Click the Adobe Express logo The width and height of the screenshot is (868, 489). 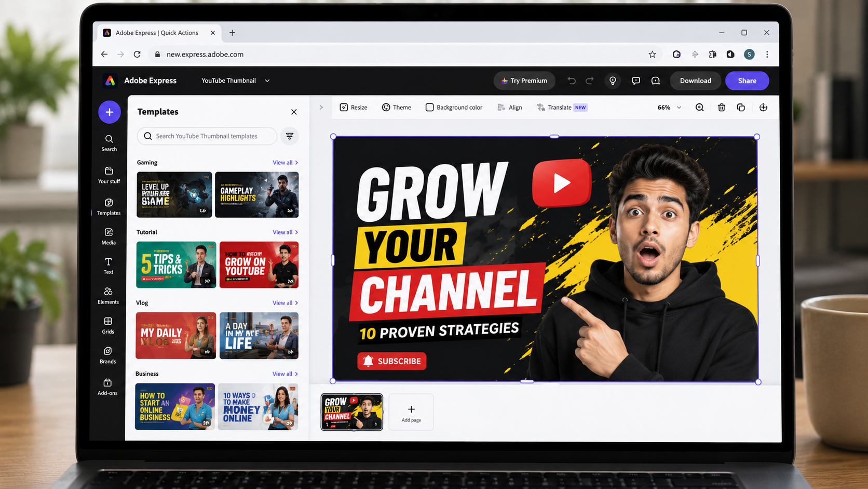[110, 81]
